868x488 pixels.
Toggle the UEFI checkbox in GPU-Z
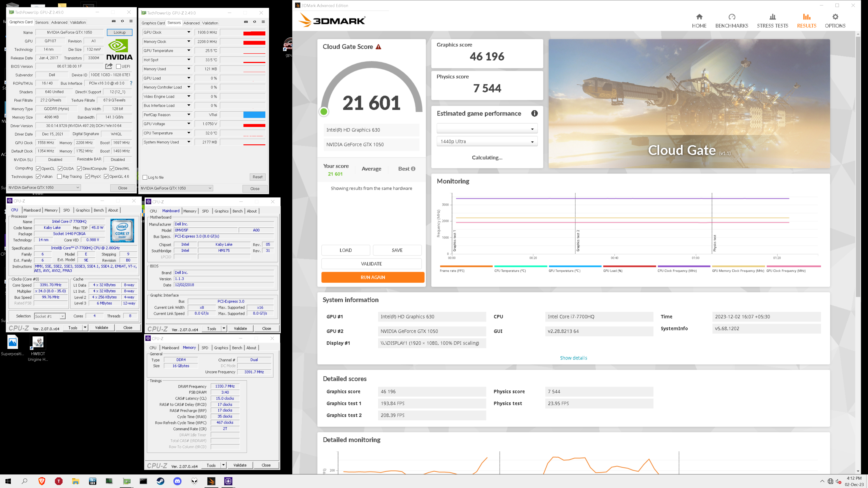point(118,66)
